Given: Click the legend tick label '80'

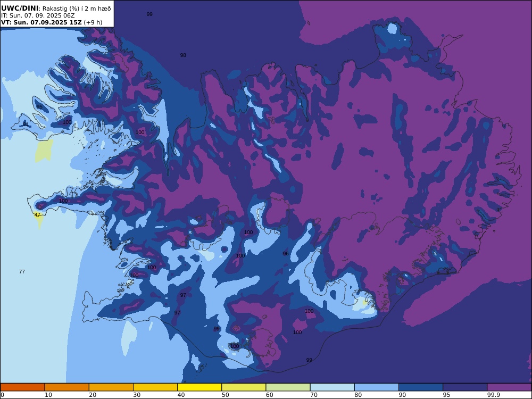Looking at the screenshot, I should point(358,395).
